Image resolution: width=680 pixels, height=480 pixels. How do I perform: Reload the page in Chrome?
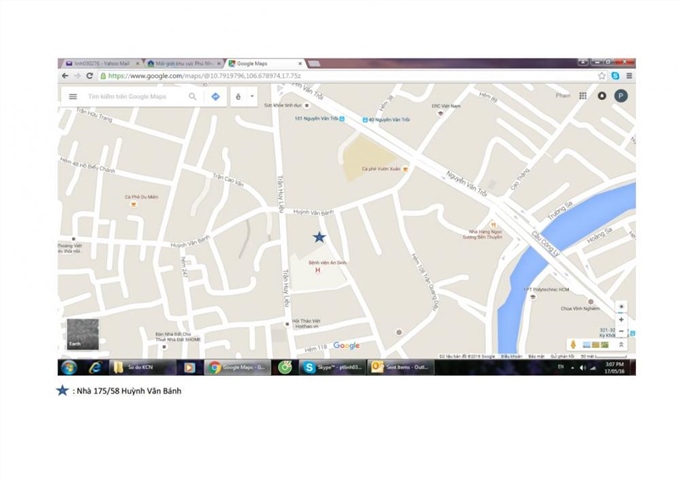(x=90, y=75)
